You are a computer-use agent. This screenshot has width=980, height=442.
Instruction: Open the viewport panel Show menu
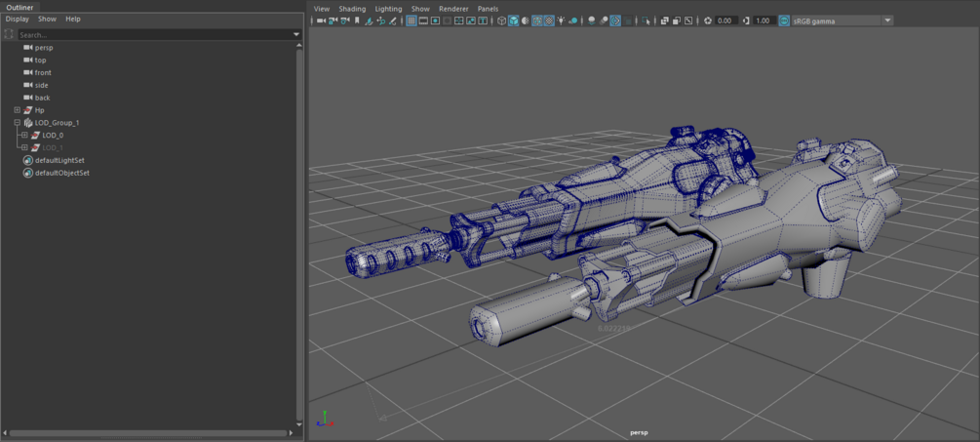click(420, 9)
